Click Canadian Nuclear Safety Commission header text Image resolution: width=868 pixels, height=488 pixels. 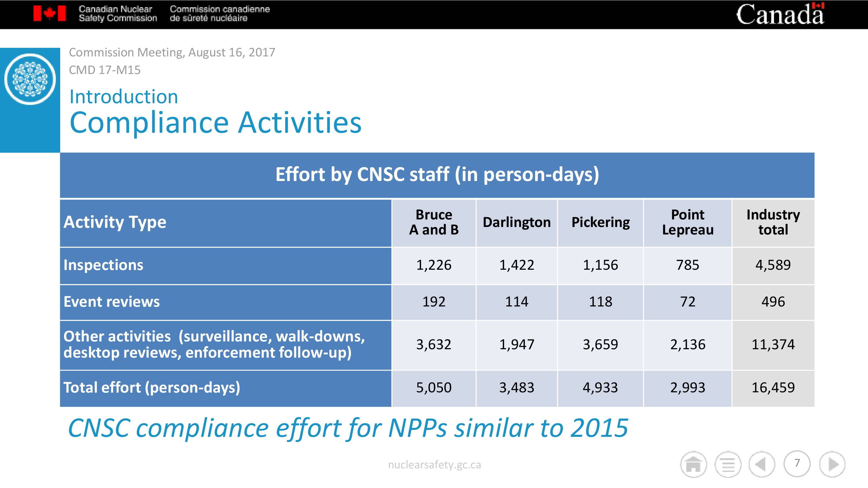[x=117, y=14]
